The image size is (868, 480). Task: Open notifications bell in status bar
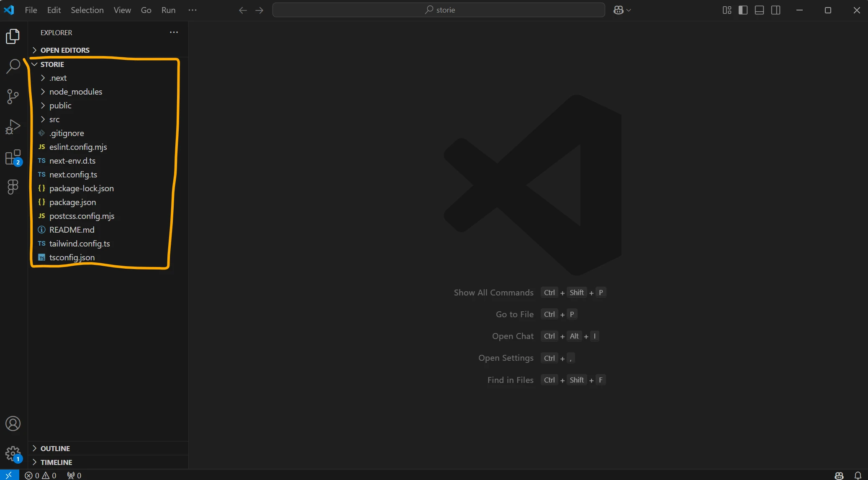858,475
